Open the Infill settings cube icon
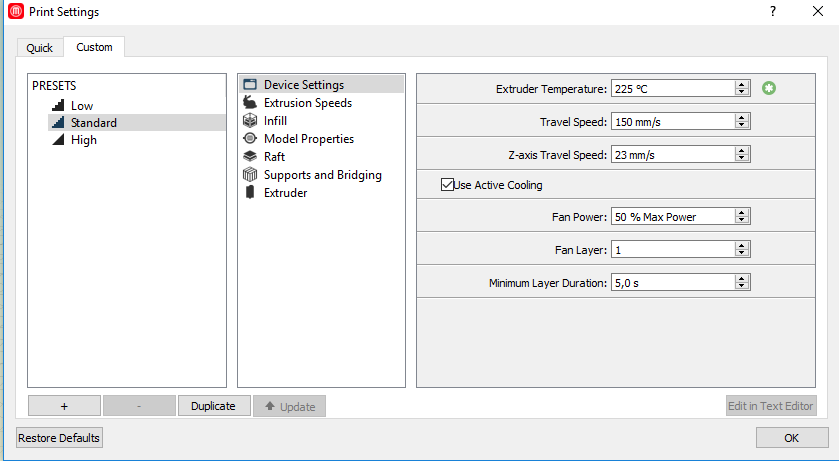Image resolution: width=839 pixels, height=461 pixels. (251, 121)
